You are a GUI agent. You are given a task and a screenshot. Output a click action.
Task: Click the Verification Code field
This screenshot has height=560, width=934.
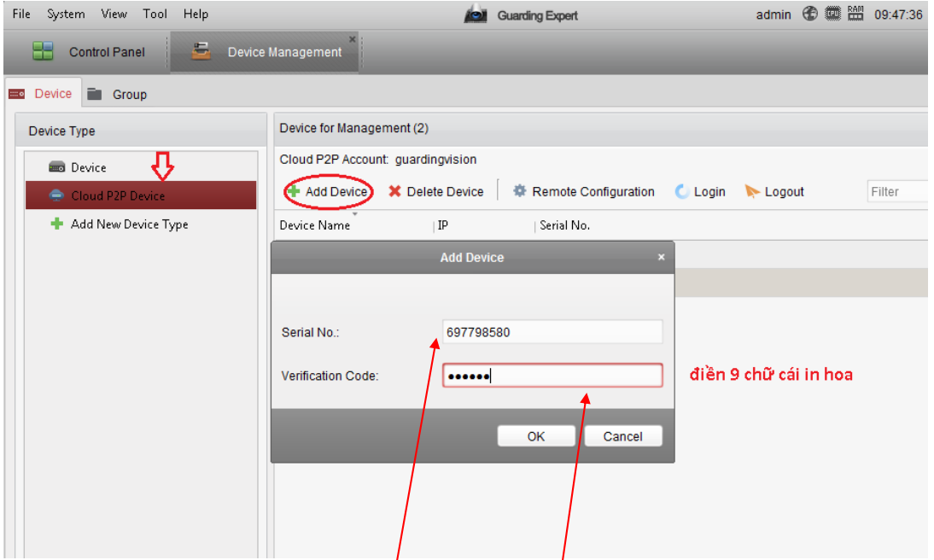pos(552,376)
